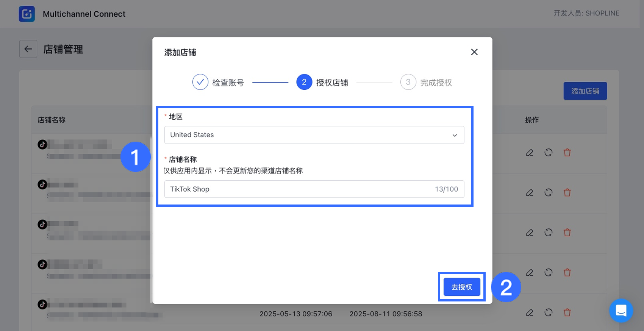Click the 添加店铺 dialog title
Image resolution: width=644 pixels, height=331 pixels.
pos(180,52)
